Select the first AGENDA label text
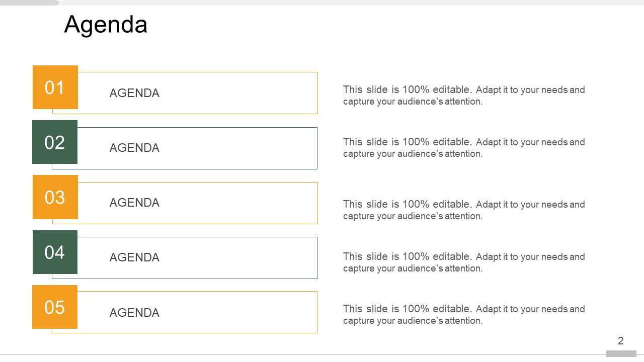 [134, 93]
